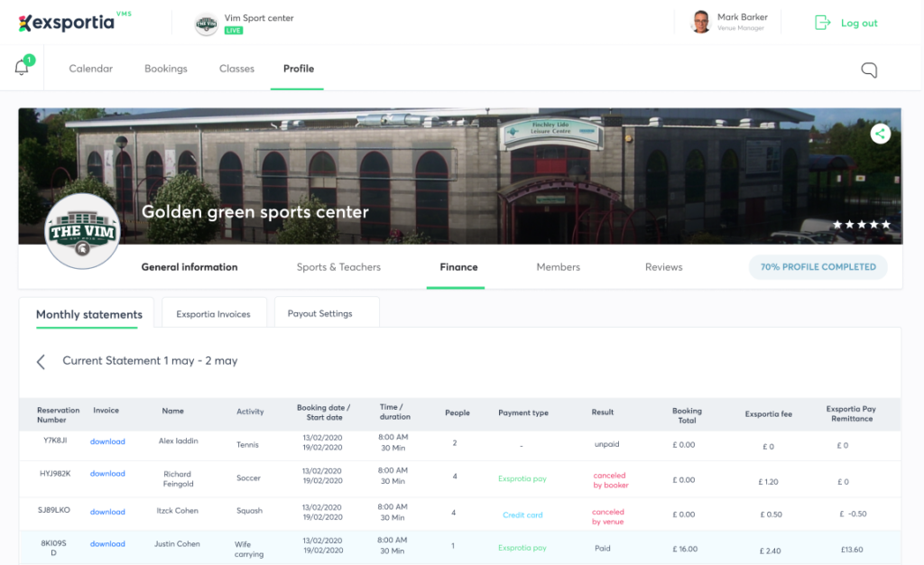Click Mark Barker's profile avatar
Viewport: 924px width, 565px height.
[700, 23]
